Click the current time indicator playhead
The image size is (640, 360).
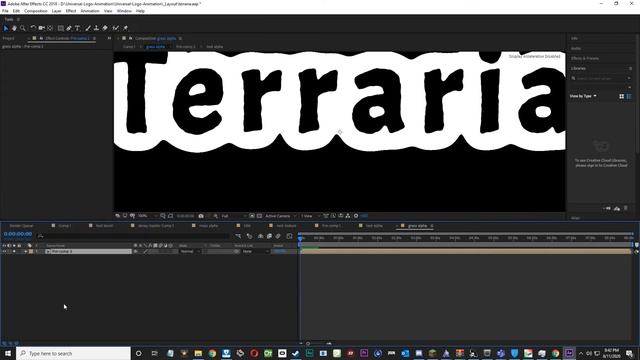[x=300, y=238]
